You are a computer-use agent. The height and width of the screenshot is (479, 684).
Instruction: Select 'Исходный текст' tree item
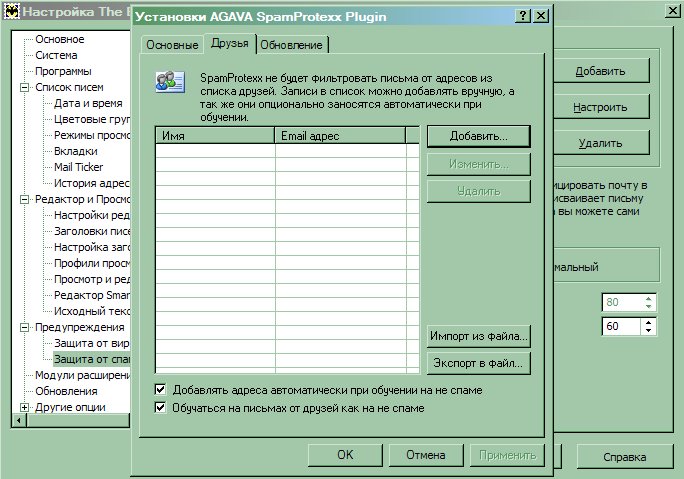click(92, 311)
